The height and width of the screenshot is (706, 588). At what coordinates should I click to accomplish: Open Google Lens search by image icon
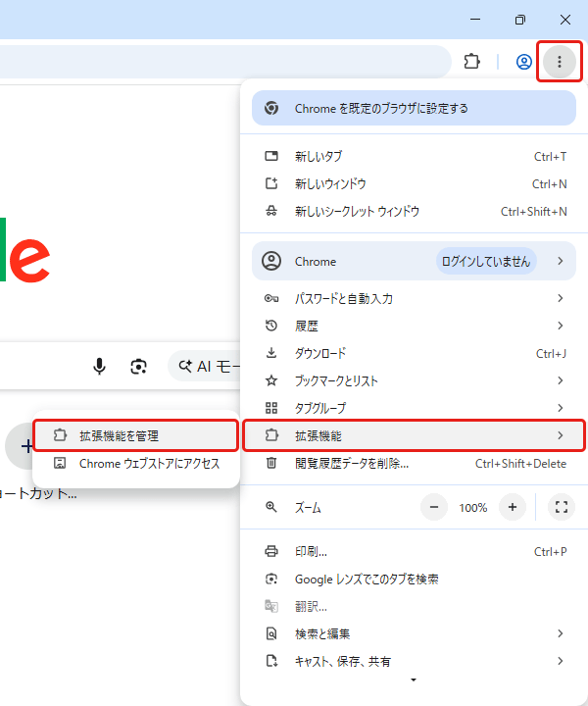click(138, 367)
